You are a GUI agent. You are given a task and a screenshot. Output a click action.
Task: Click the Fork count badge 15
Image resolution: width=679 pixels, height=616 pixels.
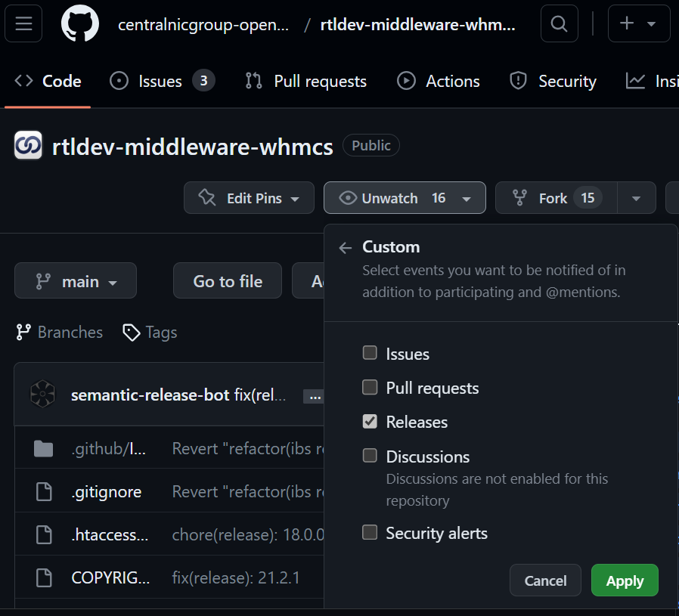pos(588,198)
